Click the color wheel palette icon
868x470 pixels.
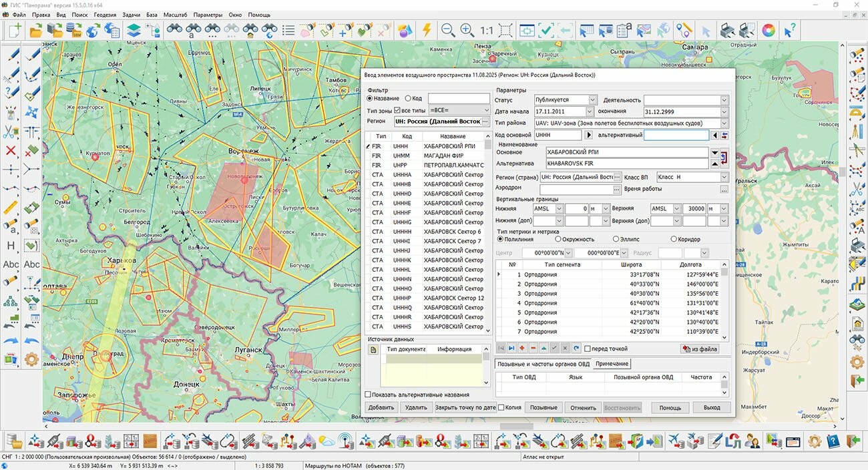(769, 30)
